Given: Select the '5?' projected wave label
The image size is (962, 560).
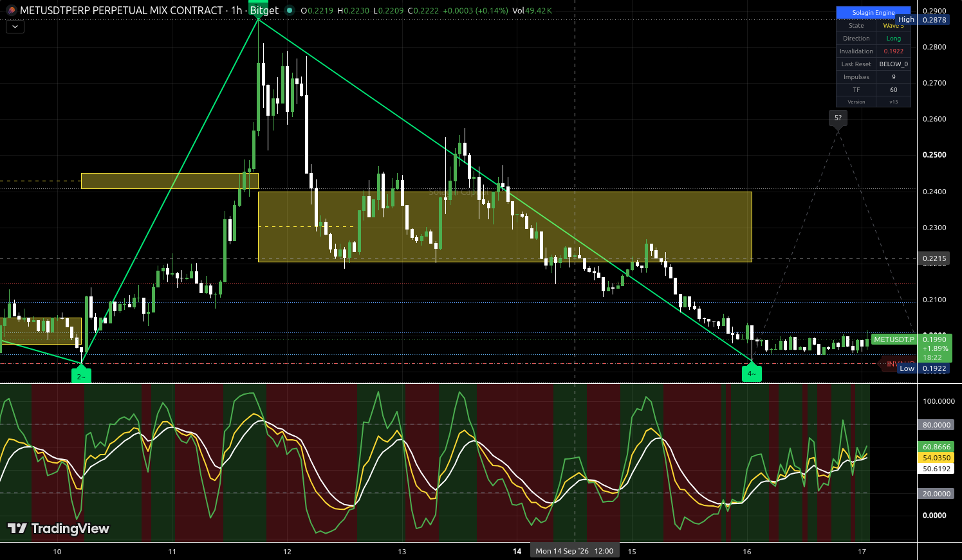Looking at the screenshot, I should pyautogui.click(x=838, y=120).
